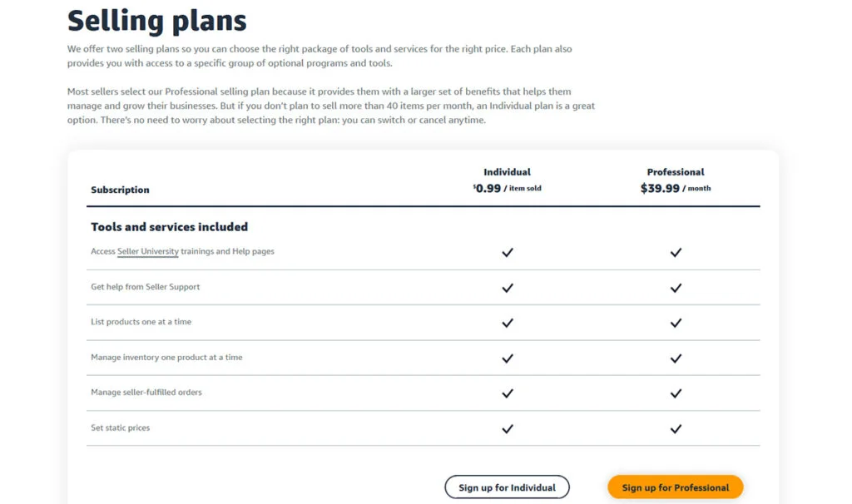Screen dimensions: 852x504
Task: Click the Individual checkmark for Seller University access
Action: click(508, 251)
